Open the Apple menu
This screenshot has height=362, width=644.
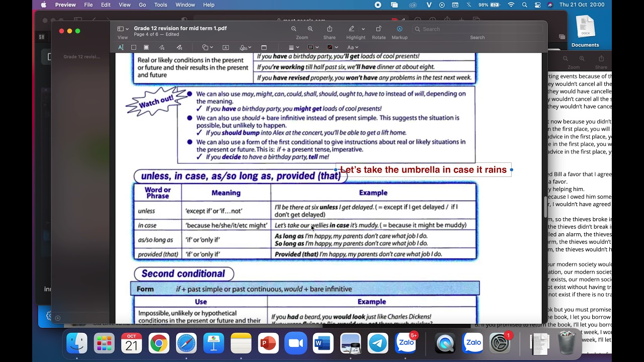click(43, 5)
